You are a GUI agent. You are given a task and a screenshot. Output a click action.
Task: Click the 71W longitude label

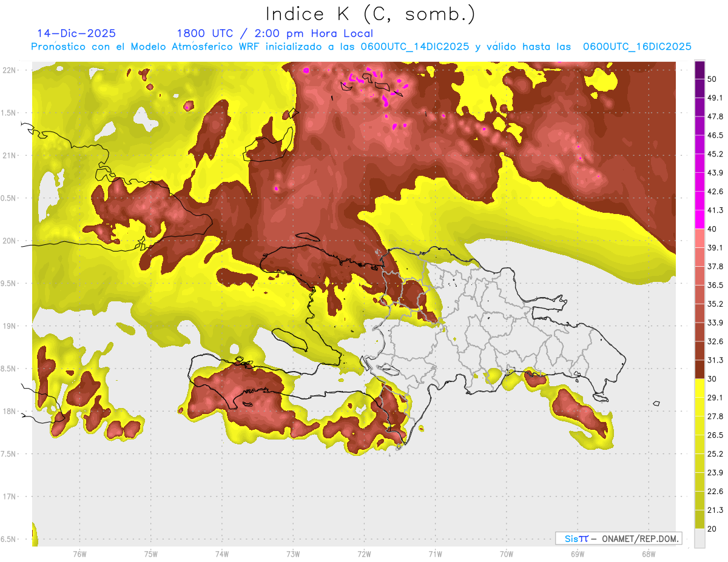[435, 554]
